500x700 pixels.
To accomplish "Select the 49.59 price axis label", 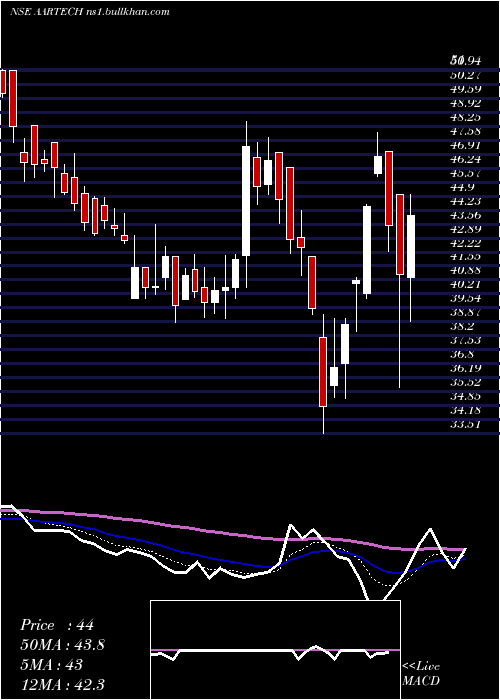I will 465,89.
